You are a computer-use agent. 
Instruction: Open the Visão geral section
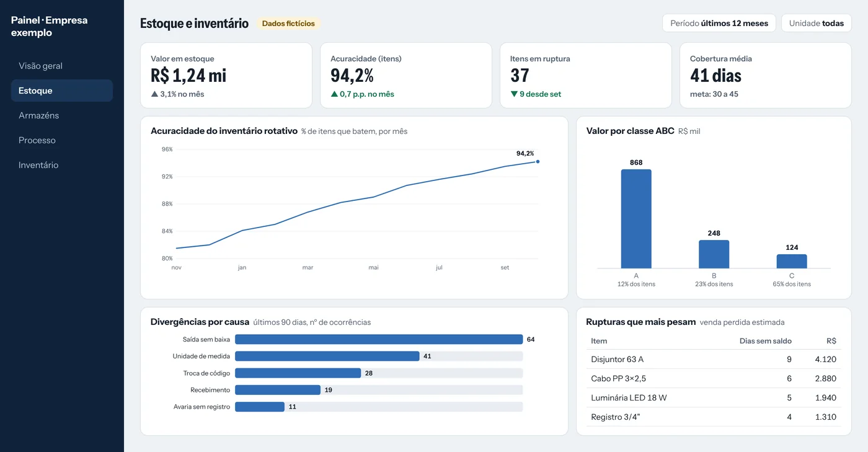tap(62, 66)
